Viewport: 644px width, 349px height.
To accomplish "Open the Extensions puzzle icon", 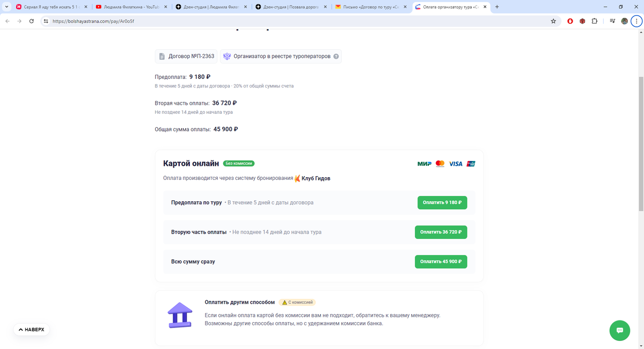I will (x=595, y=21).
